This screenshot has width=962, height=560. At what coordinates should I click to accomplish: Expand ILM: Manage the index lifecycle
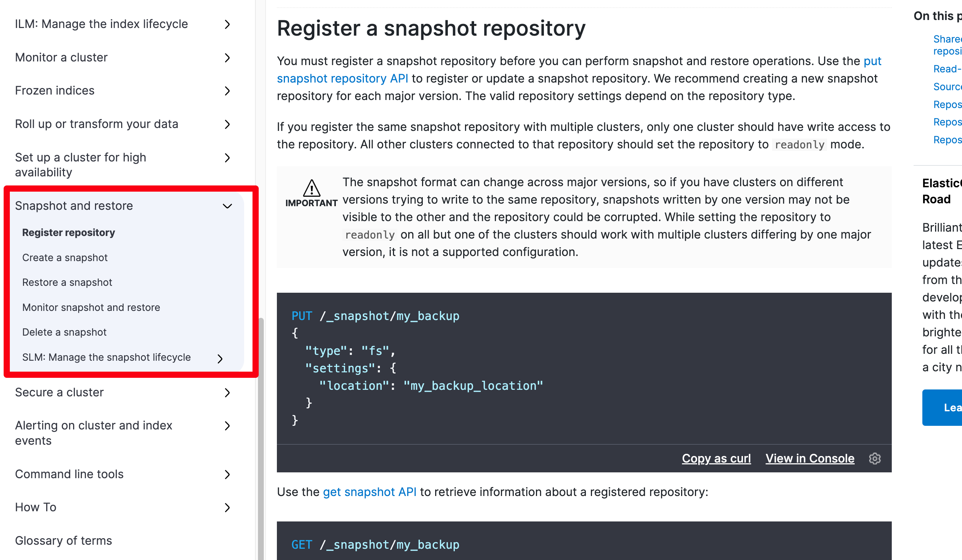click(227, 24)
